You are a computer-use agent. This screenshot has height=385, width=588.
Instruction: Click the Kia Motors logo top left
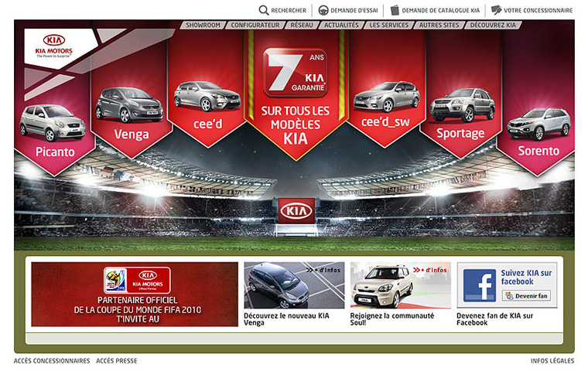click(54, 46)
